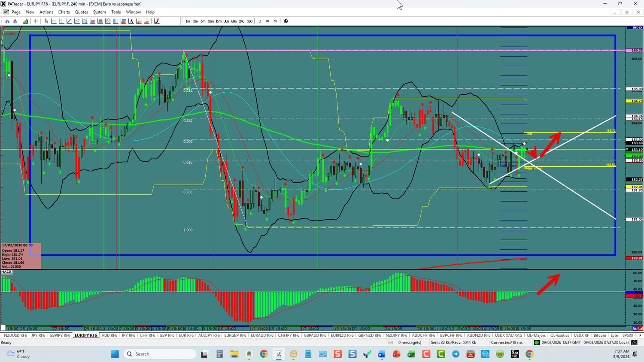Switch to Weekly (W) timeframe
The width and height of the screenshot is (644, 362).
267,21
